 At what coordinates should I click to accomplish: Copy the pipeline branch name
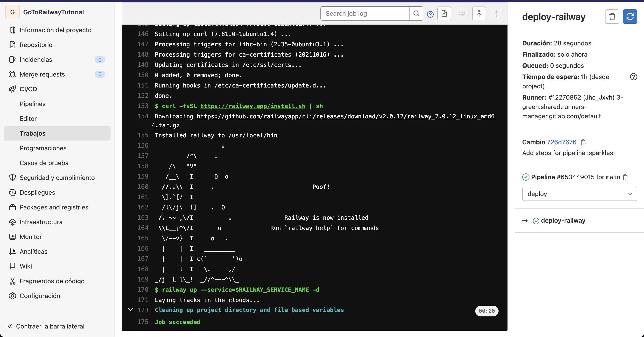point(625,177)
